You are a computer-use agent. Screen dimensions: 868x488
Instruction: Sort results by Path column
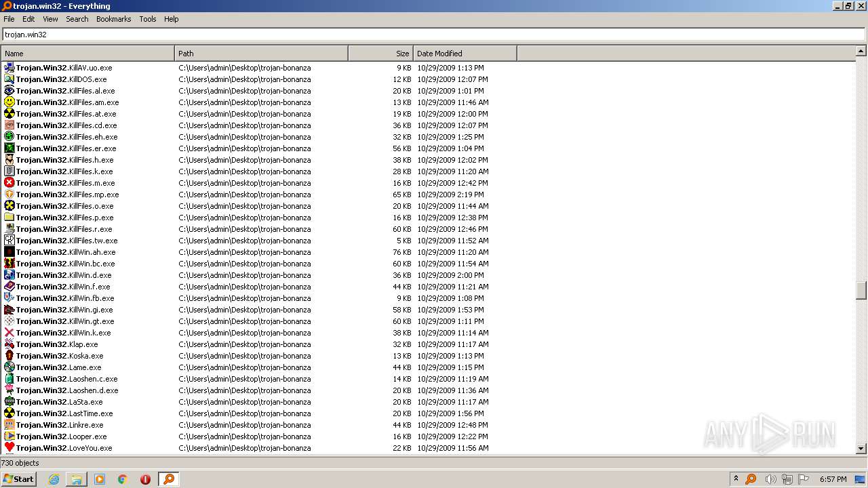point(261,54)
